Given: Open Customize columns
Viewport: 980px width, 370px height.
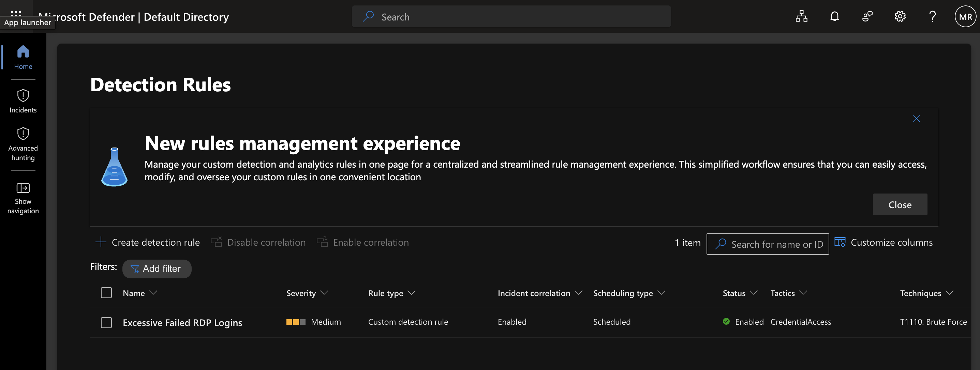Looking at the screenshot, I should pos(884,242).
